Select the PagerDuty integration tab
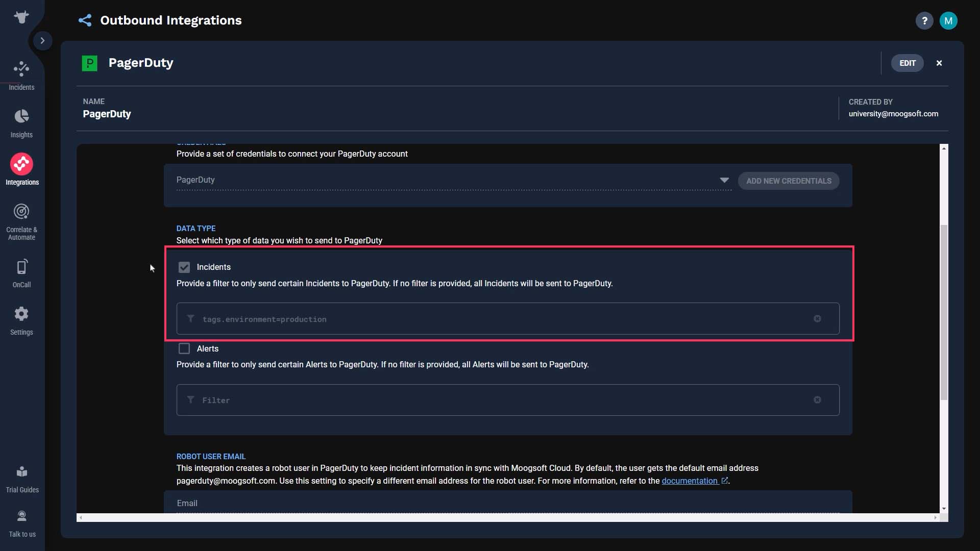This screenshot has width=980, height=551. (140, 63)
